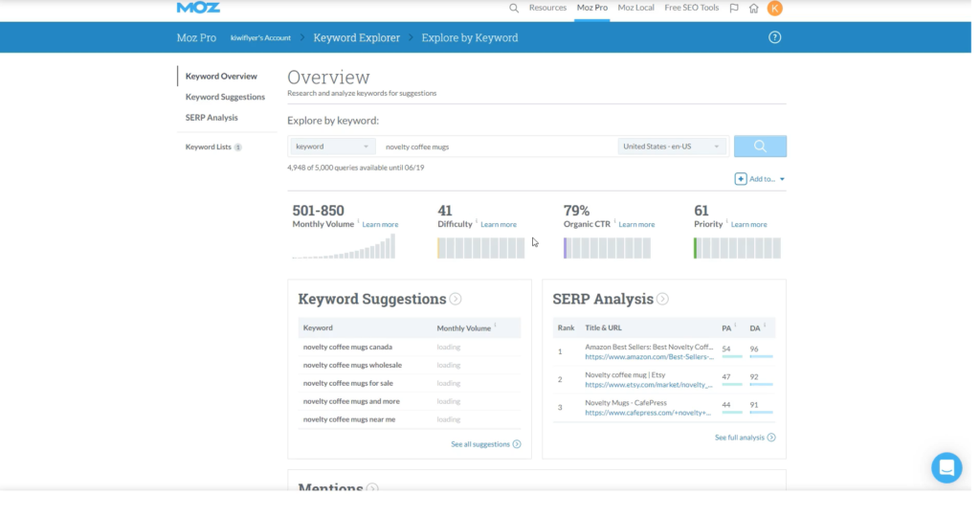Viewport: 980px width, 518px height.
Task: Open the user account avatar K
Action: (774, 8)
